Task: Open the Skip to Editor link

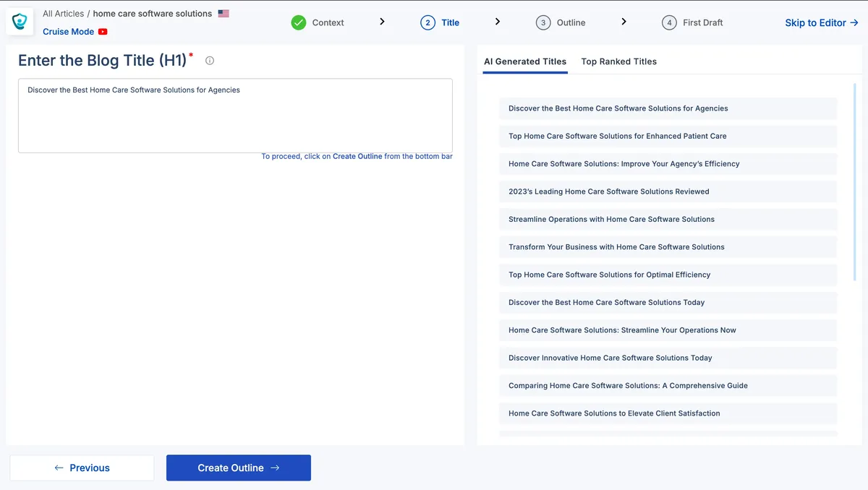Action: (x=822, y=22)
